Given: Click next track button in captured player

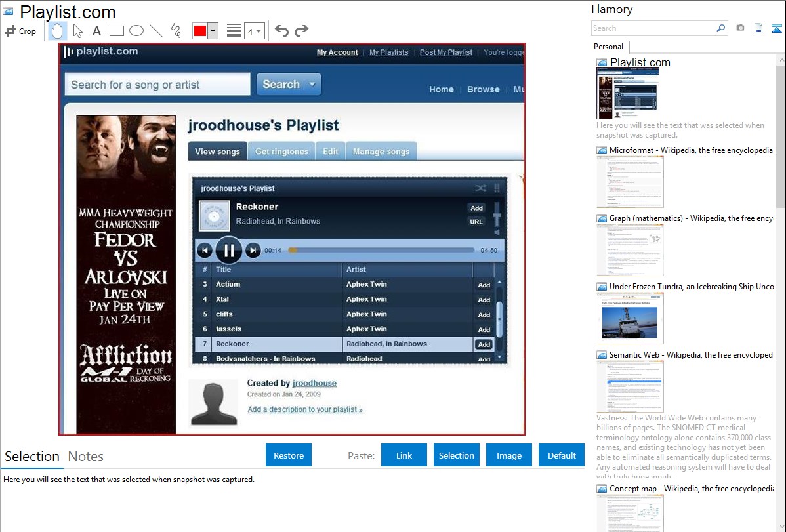Looking at the screenshot, I should pos(253,250).
